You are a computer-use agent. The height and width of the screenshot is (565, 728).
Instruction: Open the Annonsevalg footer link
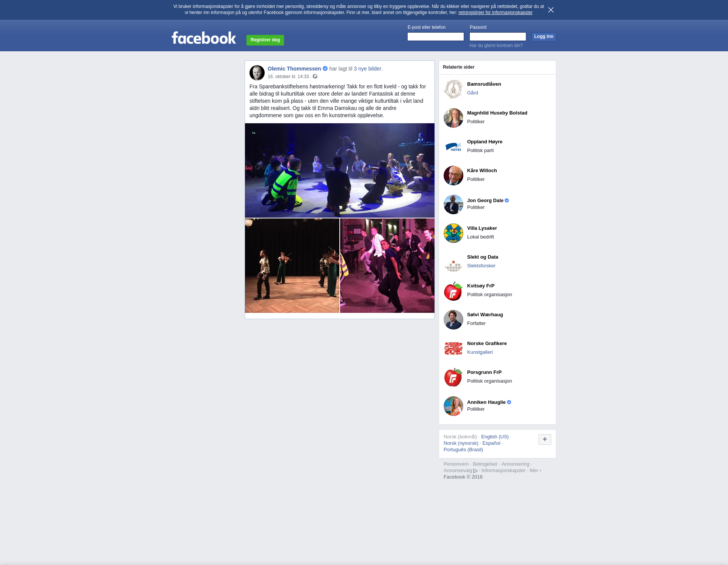[458, 471]
